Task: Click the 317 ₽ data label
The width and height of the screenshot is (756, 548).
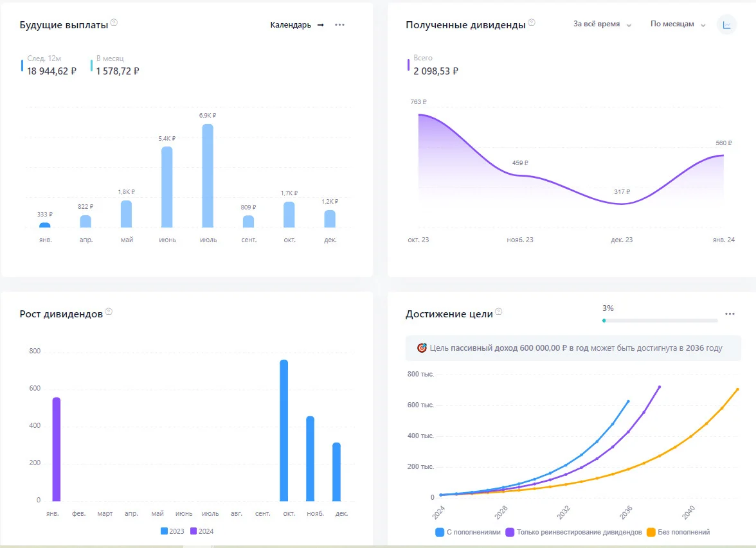Action: click(622, 192)
